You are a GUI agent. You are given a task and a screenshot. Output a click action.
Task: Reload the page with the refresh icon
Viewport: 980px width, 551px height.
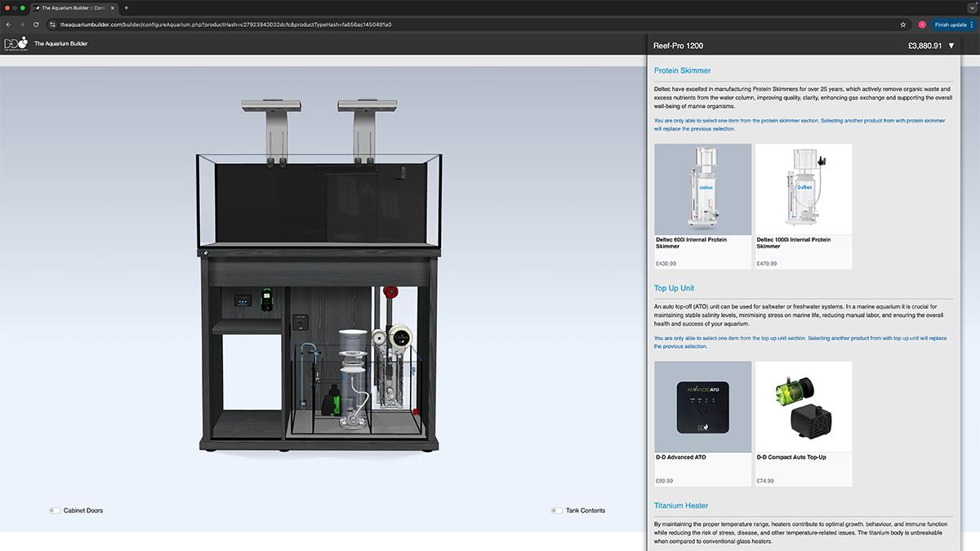coord(36,24)
